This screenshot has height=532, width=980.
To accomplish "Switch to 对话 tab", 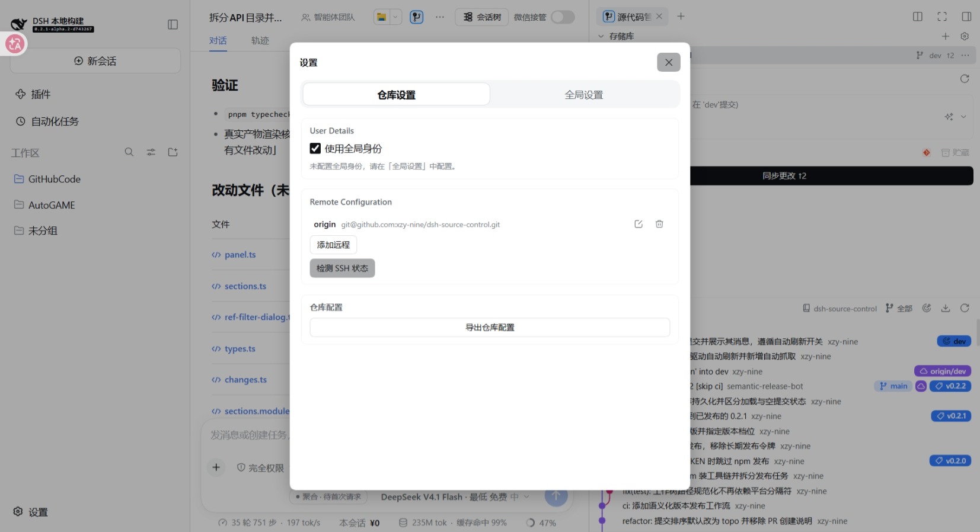I will [x=218, y=40].
